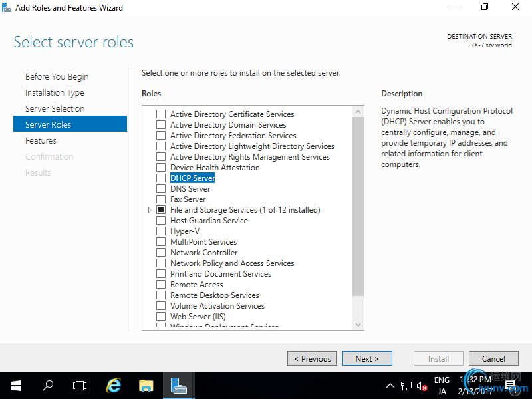
Task: Click the Previous button
Action: click(x=312, y=358)
